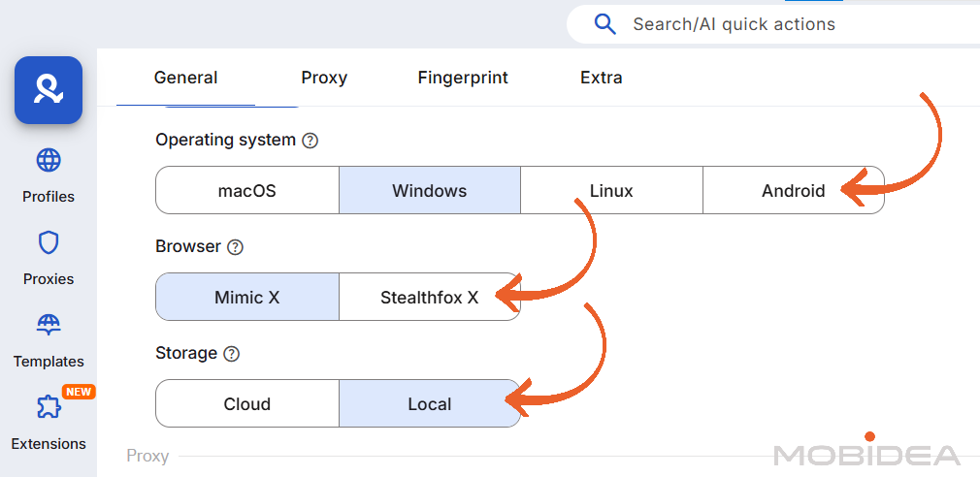Choose Stealthfox X browser
This screenshot has height=477, width=980.
coord(430,298)
